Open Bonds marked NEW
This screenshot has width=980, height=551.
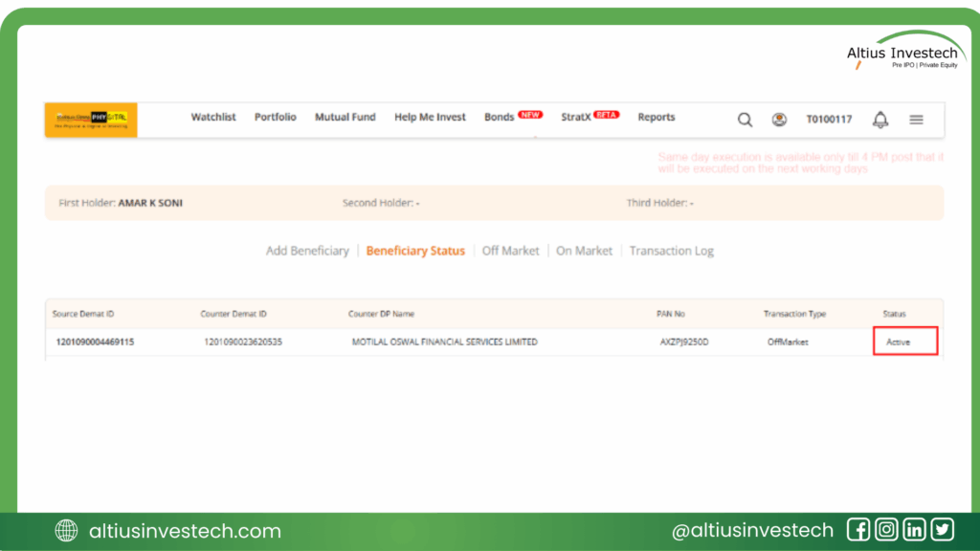coord(500,118)
